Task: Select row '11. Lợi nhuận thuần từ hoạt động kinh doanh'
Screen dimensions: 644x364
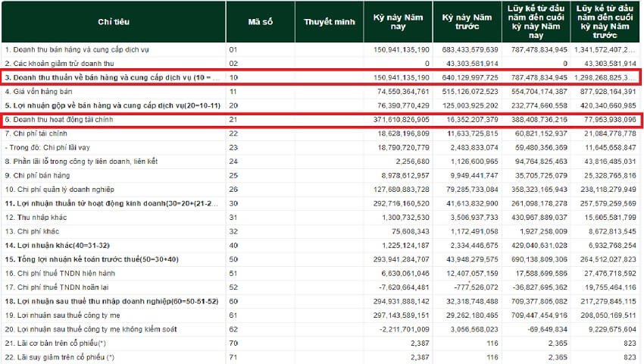Action: (320, 203)
